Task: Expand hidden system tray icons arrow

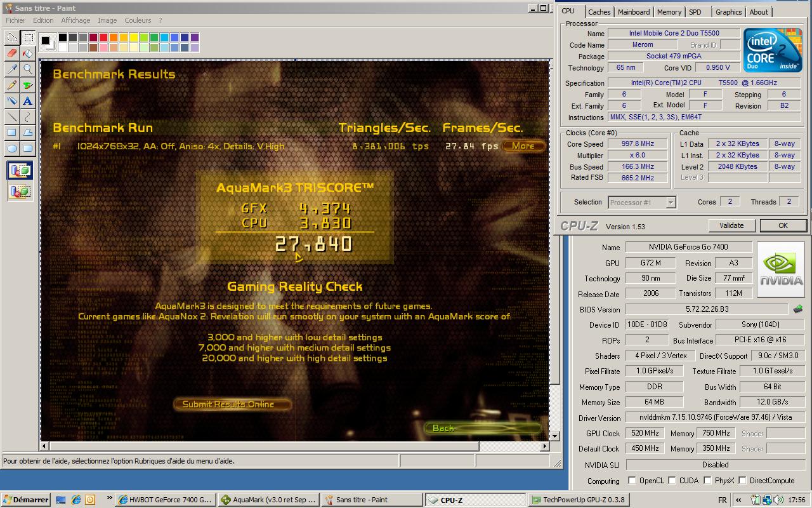Action: click(738, 500)
